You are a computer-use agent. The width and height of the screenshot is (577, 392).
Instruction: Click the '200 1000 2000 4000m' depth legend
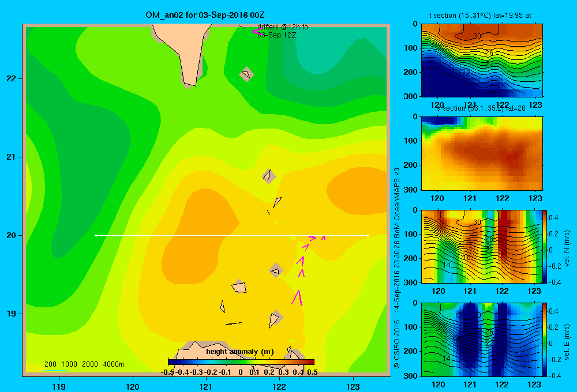tap(84, 364)
